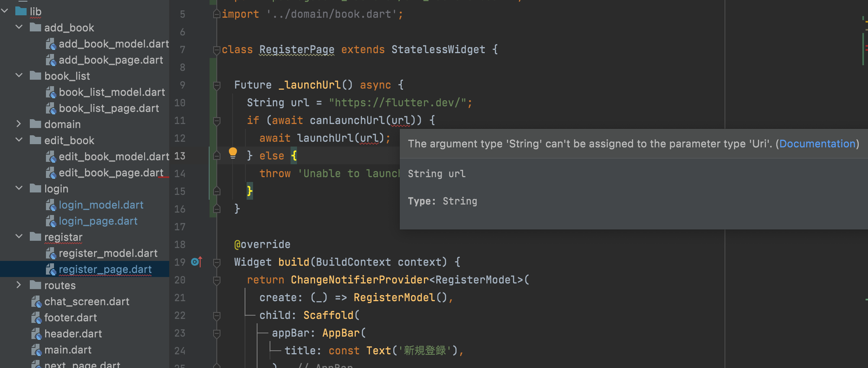Click the overriding method gutter icon on line 19

[x=196, y=262]
